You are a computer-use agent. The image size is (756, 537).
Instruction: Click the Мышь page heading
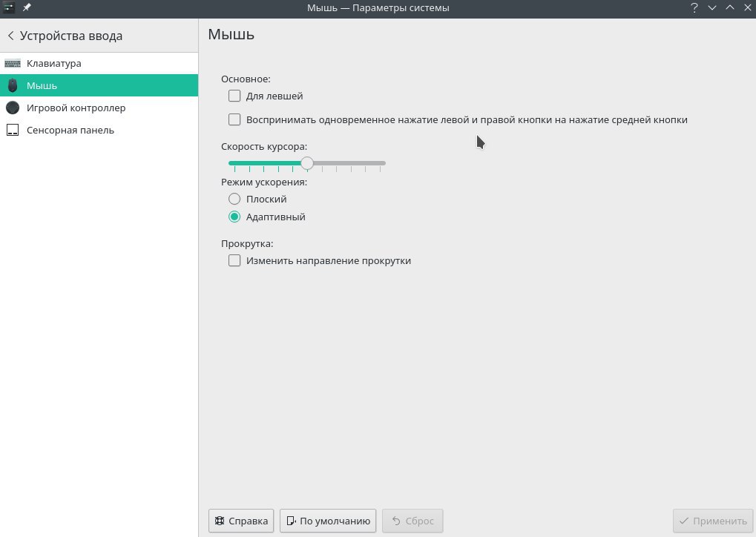coord(231,34)
